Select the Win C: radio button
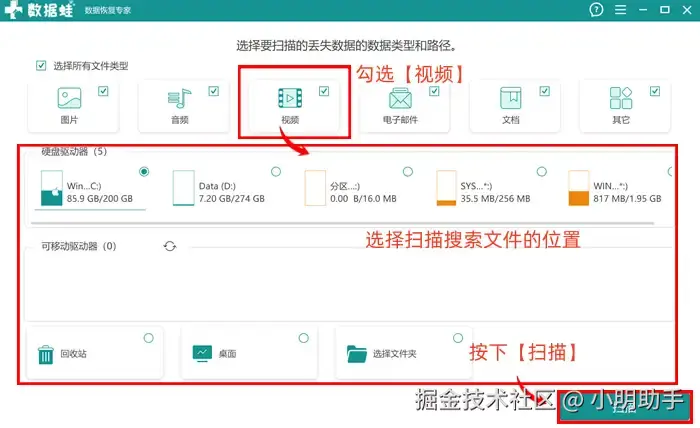 tap(144, 171)
